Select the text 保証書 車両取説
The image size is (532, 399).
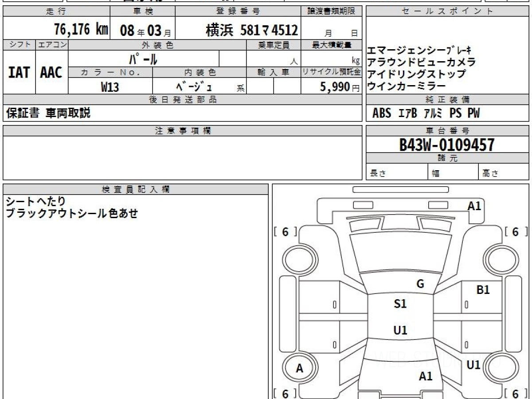(48, 113)
